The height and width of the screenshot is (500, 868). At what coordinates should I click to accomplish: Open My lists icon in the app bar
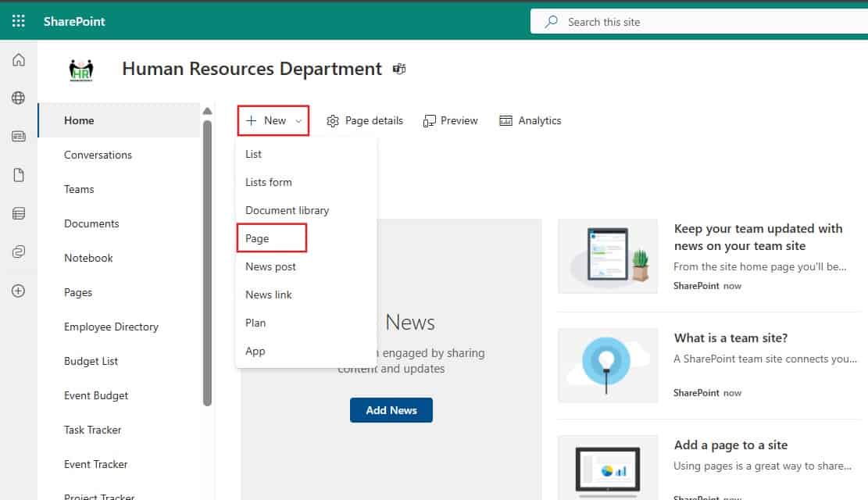tap(18, 213)
